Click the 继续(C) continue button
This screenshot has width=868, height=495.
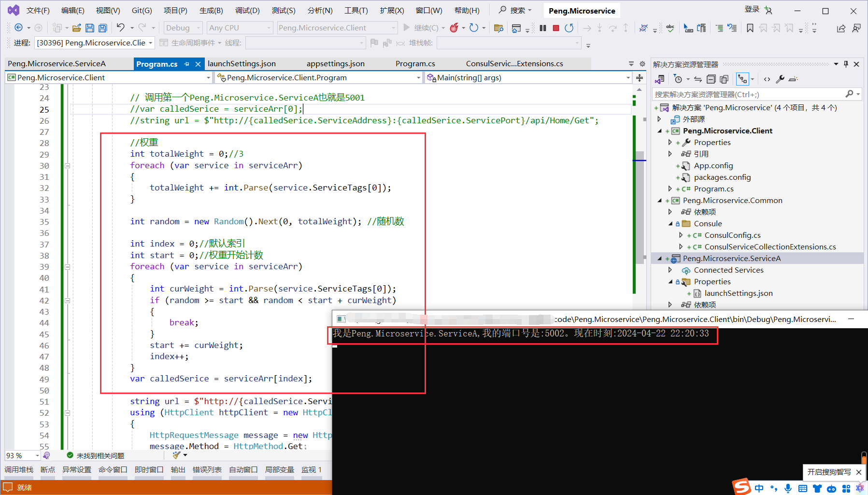[x=421, y=28]
